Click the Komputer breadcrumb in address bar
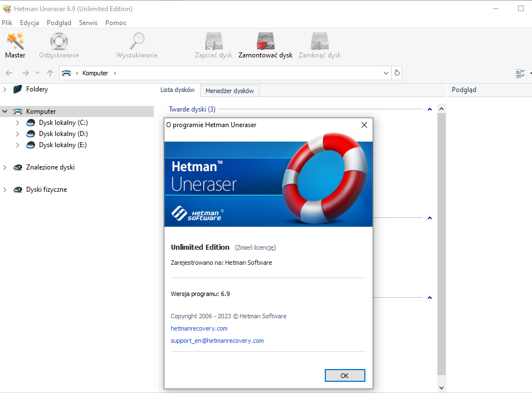Screen dimensions: 532x393 pyautogui.click(x=95, y=73)
